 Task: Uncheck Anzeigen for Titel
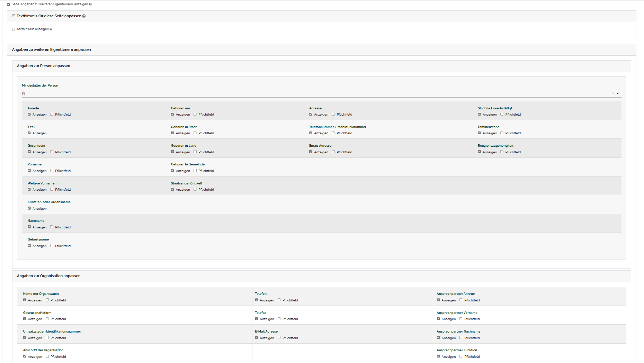29,133
